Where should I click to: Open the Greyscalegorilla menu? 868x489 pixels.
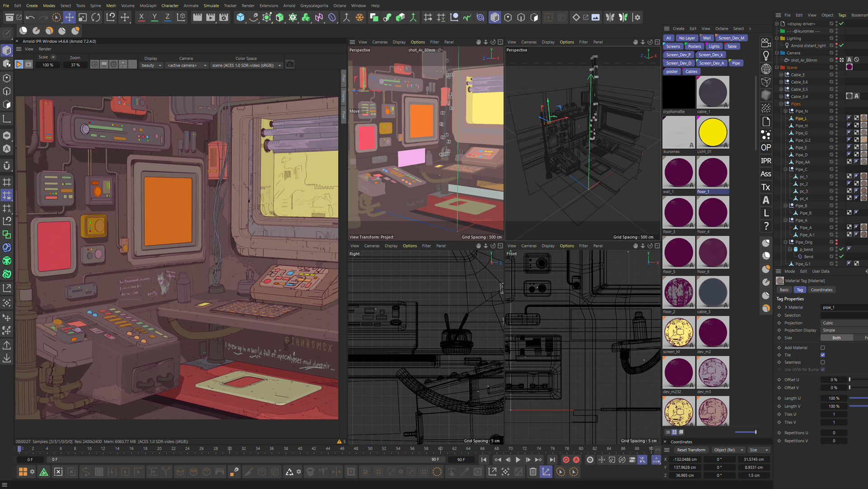(x=314, y=5)
